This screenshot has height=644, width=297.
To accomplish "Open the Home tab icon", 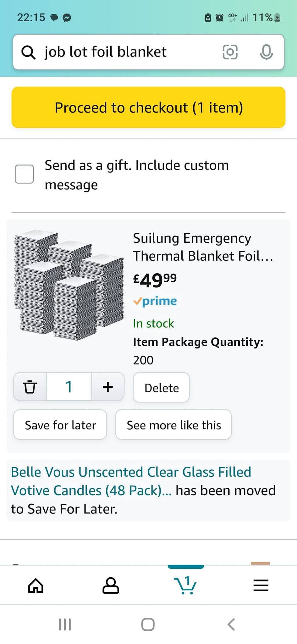I will 36,586.
